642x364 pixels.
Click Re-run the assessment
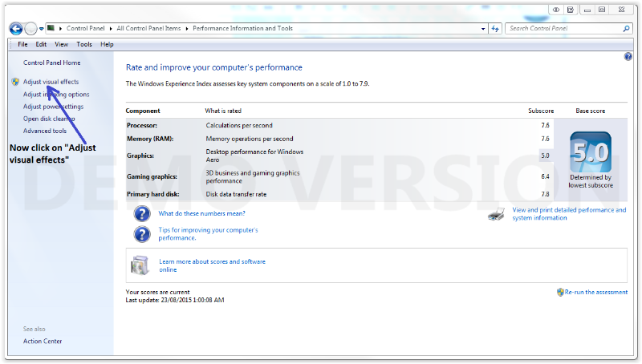click(596, 292)
